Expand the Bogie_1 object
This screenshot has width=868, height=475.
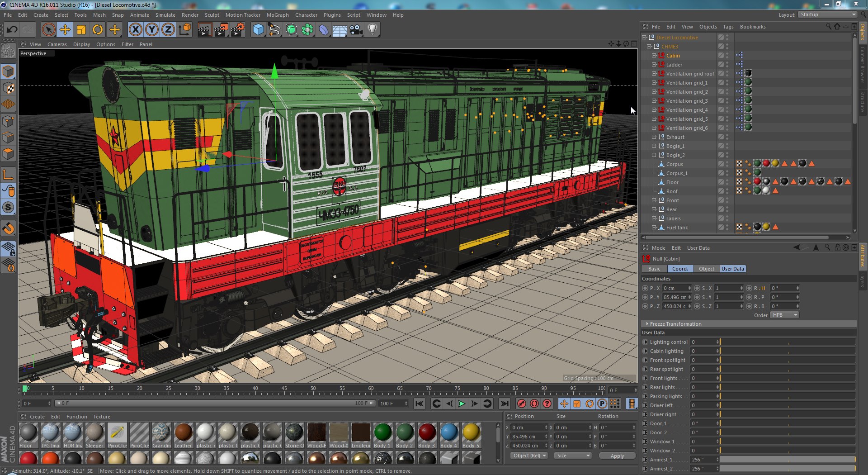(x=654, y=146)
